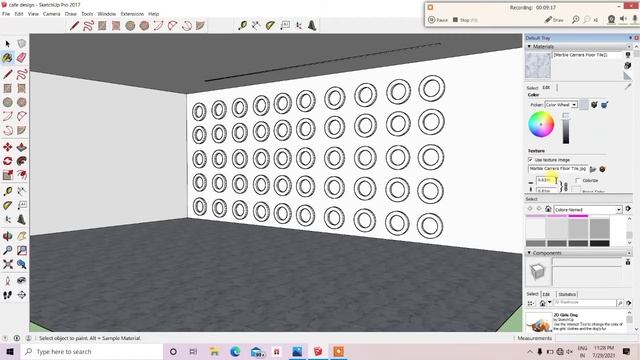640x360 pixels.
Task: Enable the Colorize checkbox
Action: [x=578, y=180]
